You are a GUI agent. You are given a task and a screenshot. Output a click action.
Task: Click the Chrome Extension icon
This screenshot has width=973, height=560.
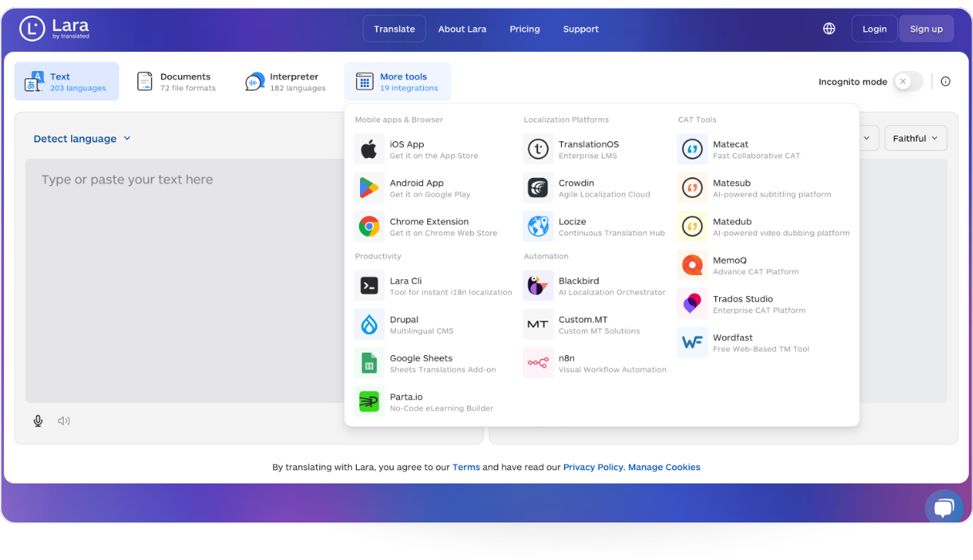369,227
